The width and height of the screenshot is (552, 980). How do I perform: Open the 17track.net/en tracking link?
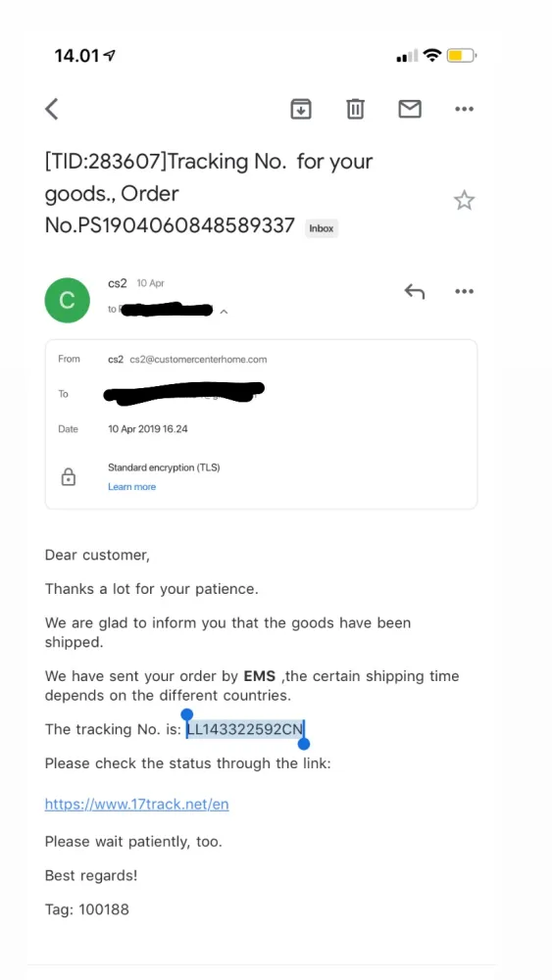pyautogui.click(x=137, y=804)
